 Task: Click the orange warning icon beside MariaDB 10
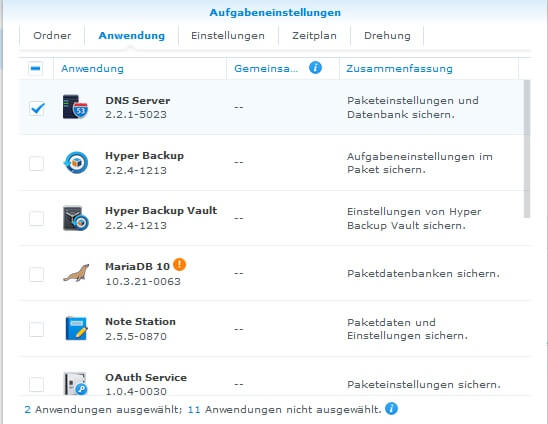click(x=180, y=264)
